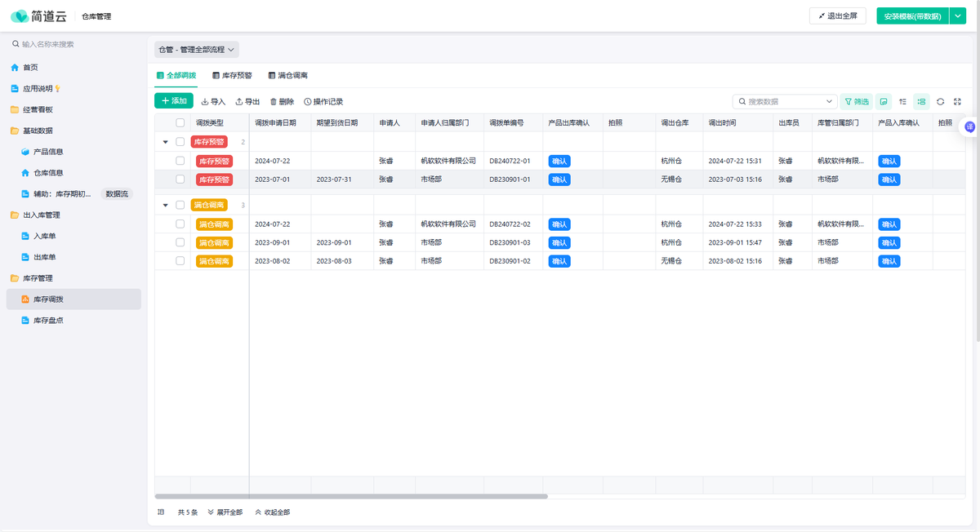Image resolution: width=980 pixels, height=532 pixels.
Task: Click the horizontal scrollbar under the table
Action: 351,496
